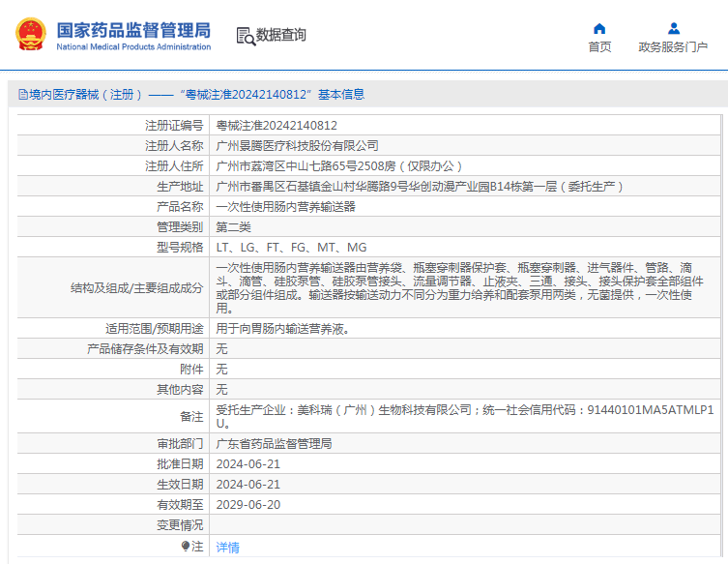Click the 生产地址 label
The image size is (728, 564).
180,187
